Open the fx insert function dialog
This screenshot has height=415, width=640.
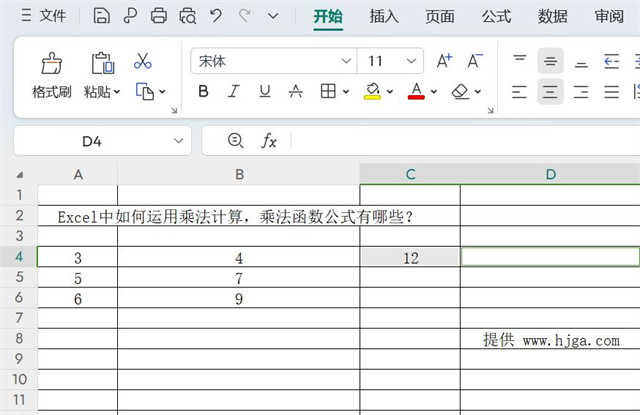coord(269,141)
